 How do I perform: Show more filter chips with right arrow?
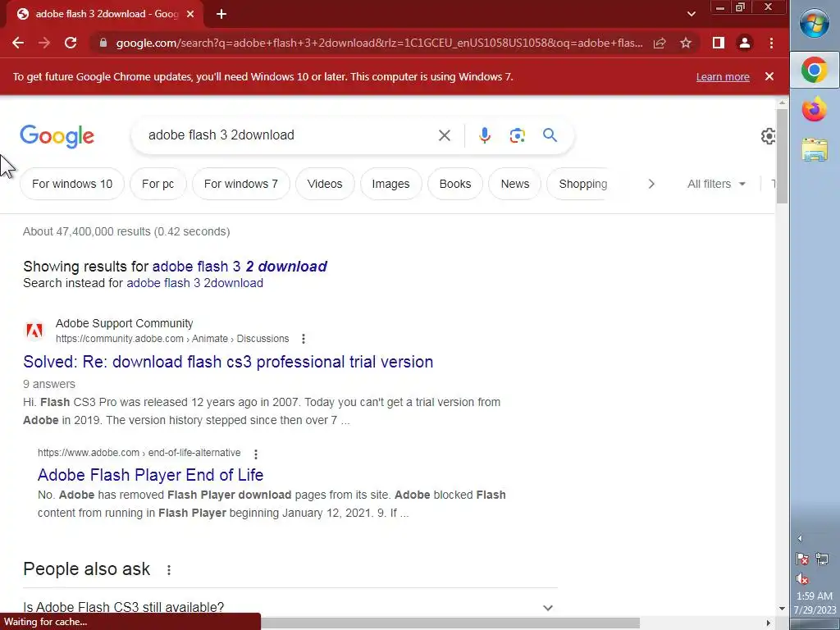(x=651, y=184)
